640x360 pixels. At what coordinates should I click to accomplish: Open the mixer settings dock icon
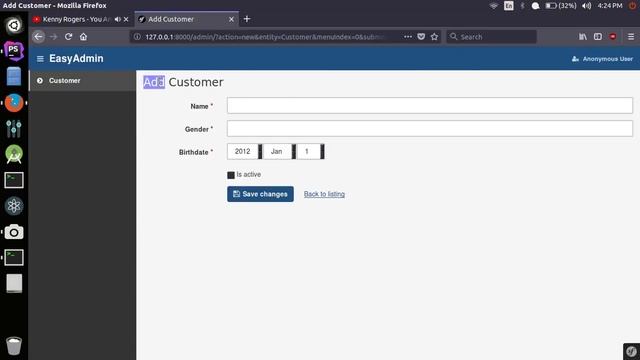pos(14,129)
